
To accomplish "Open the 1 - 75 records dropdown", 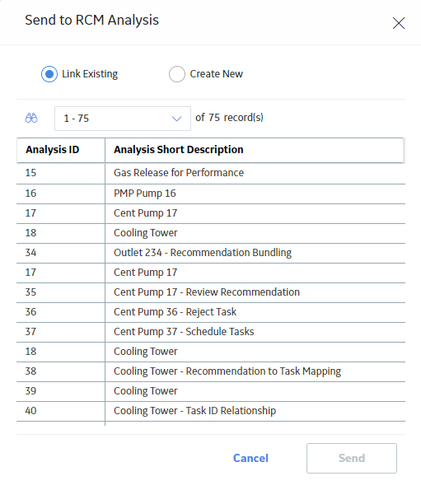I will click(123, 119).
